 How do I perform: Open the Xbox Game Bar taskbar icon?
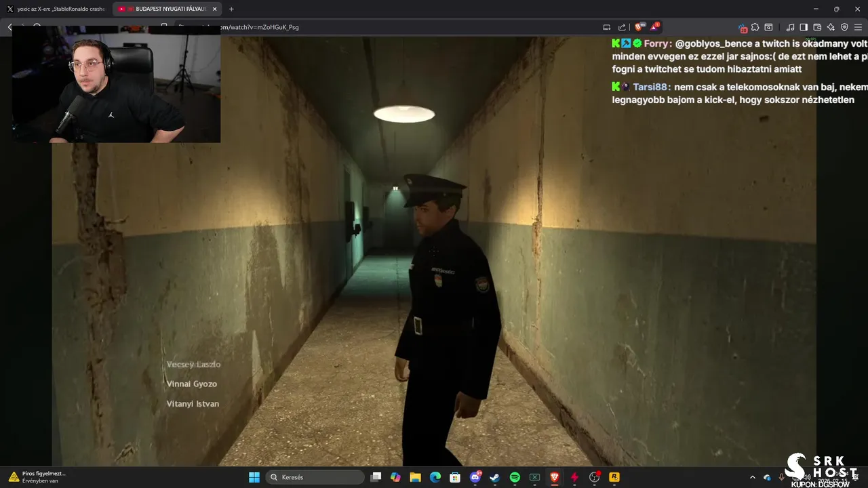pos(534,477)
